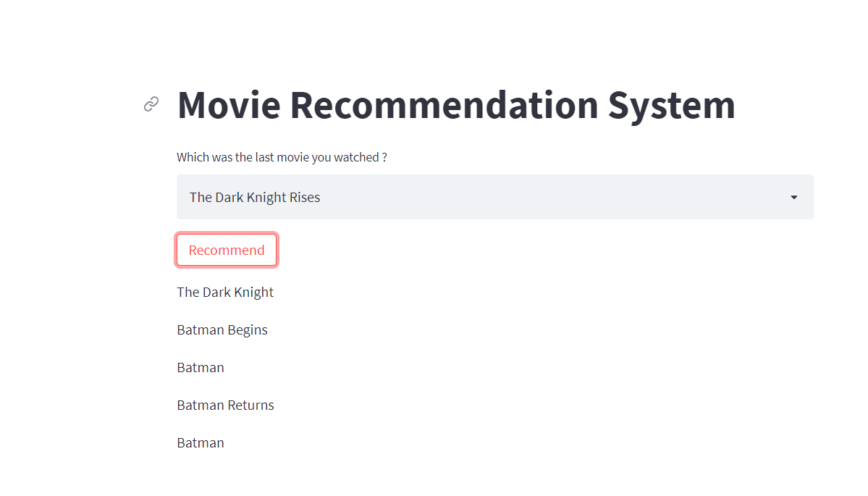
Task: Open the last watched movie combo box
Action: tap(495, 196)
